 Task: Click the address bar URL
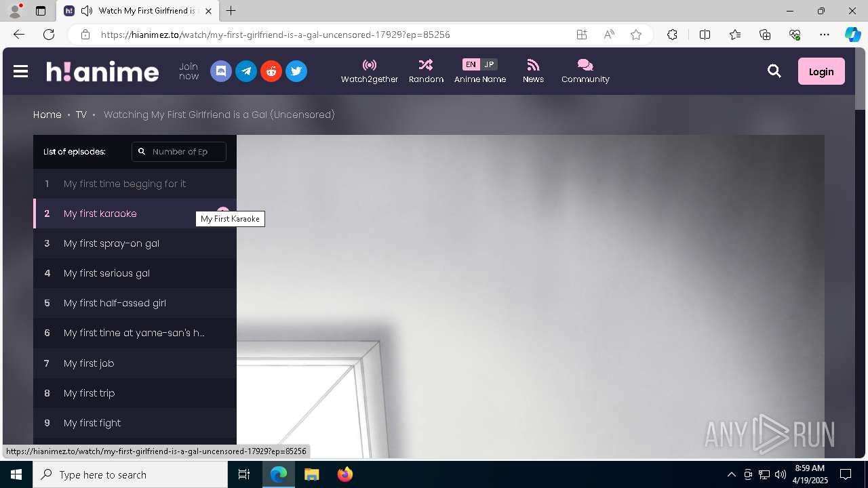(x=275, y=35)
